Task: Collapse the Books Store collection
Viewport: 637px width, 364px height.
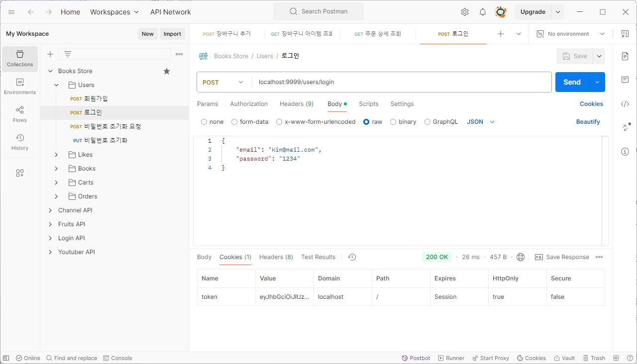Action: 50,71
